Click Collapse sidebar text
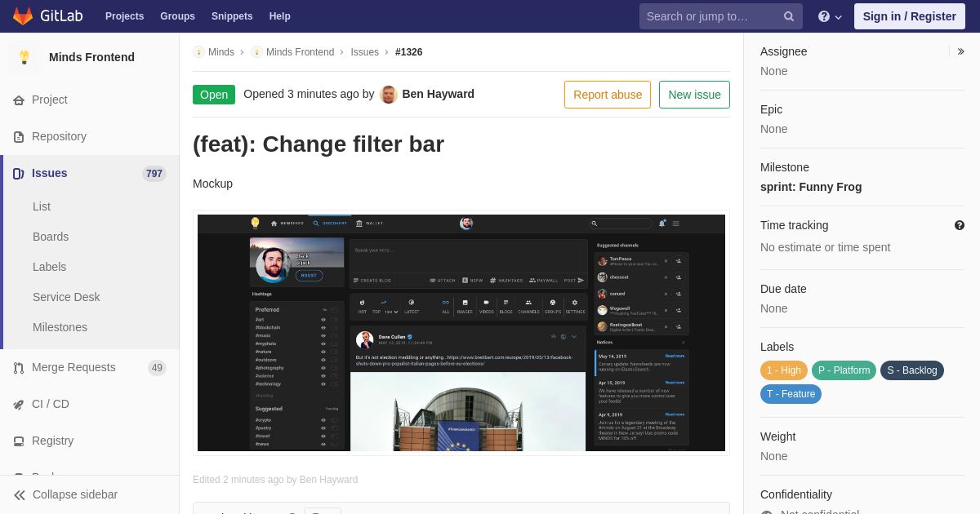This screenshot has height=514, width=980. click(75, 494)
